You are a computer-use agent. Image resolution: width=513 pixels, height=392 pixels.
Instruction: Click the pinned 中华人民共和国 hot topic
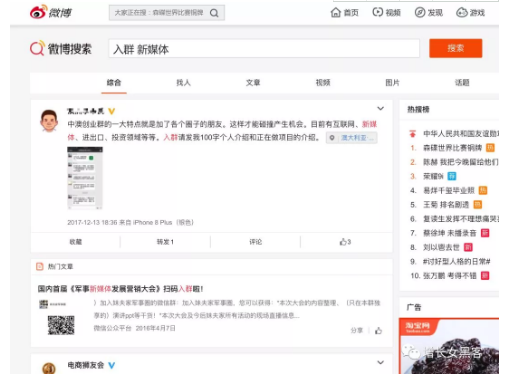[x=461, y=134]
